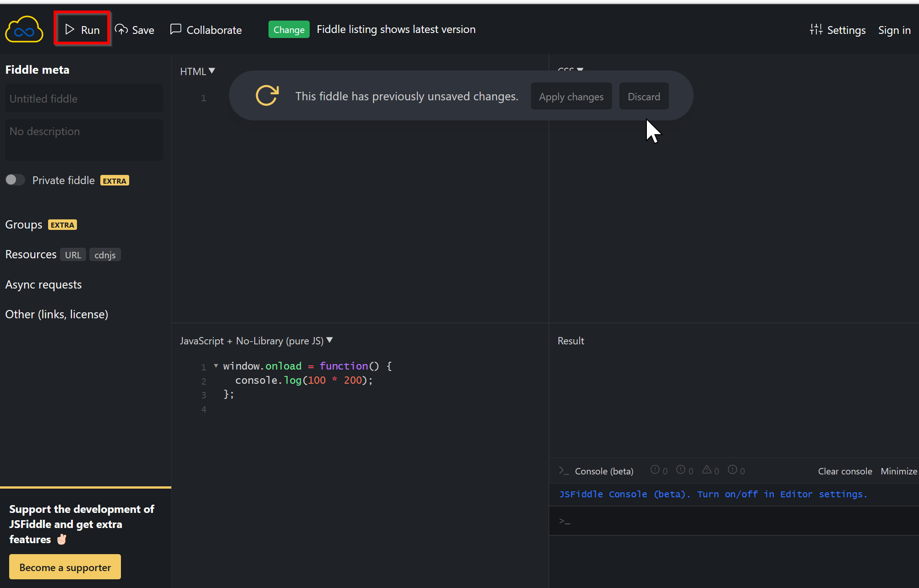Apply changes to restore unsaved fiddle
This screenshot has height=588, width=919.
(571, 96)
